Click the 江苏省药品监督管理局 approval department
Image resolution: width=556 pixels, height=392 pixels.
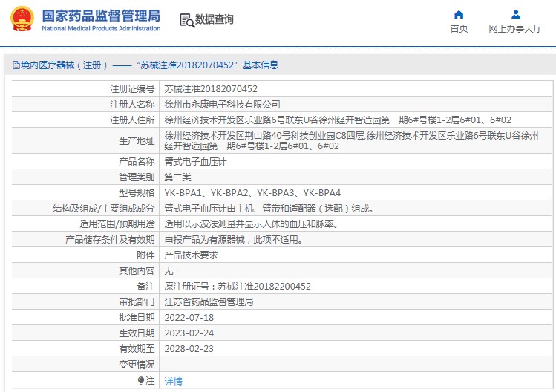click(x=209, y=302)
